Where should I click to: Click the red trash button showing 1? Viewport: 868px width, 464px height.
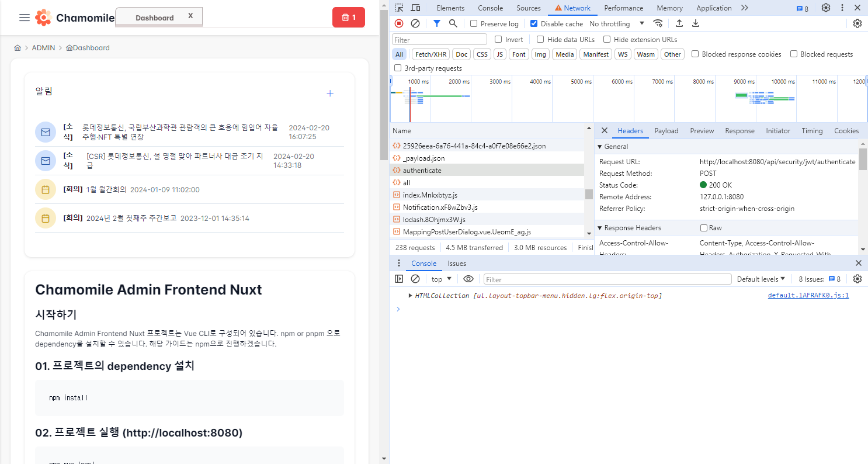(x=349, y=17)
